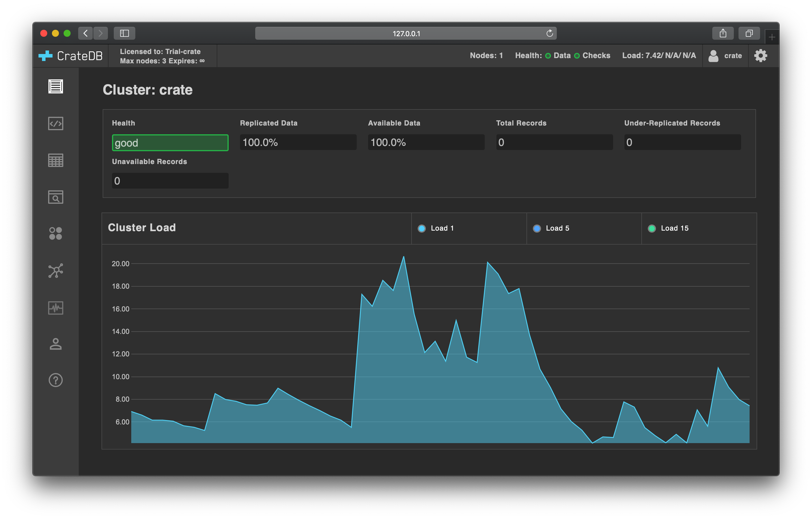Open the browser Share menu

723,33
